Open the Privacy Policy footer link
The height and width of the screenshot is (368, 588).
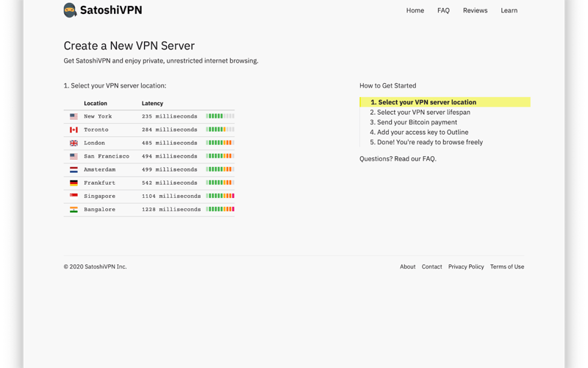pyautogui.click(x=466, y=266)
